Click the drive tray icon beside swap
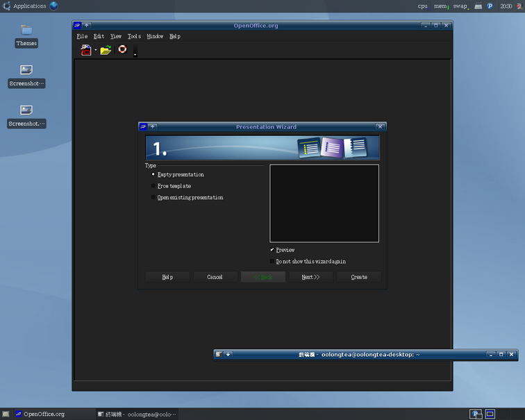Viewport: 525px width, 420px height. tap(478, 6)
